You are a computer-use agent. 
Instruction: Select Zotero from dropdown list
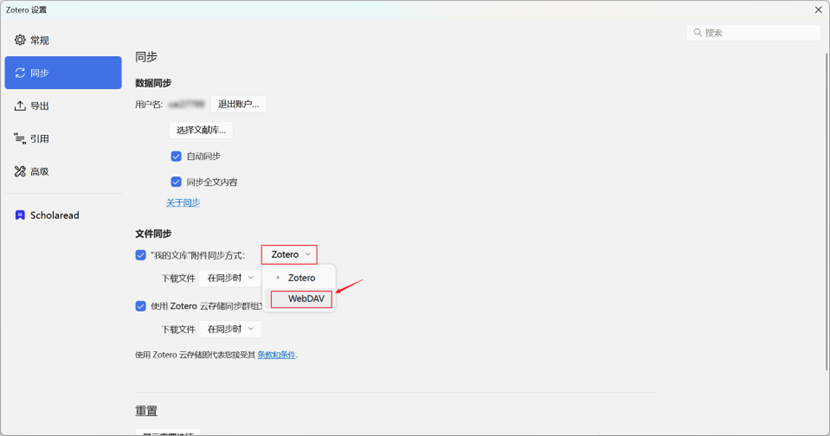[x=299, y=278]
